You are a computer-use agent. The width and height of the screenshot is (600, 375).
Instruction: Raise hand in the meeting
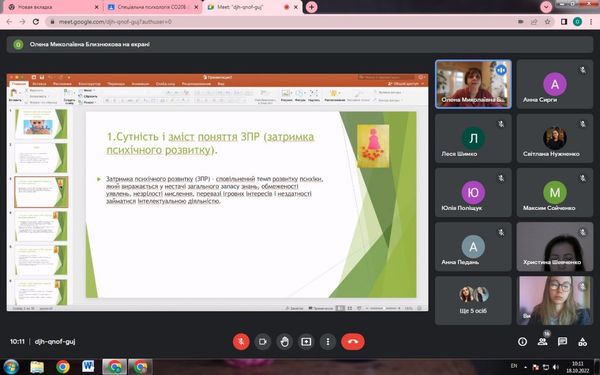click(x=284, y=342)
